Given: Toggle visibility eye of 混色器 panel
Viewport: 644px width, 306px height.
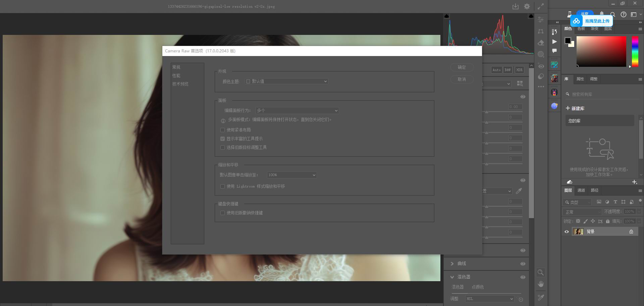Looking at the screenshot, I should point(523,277).
